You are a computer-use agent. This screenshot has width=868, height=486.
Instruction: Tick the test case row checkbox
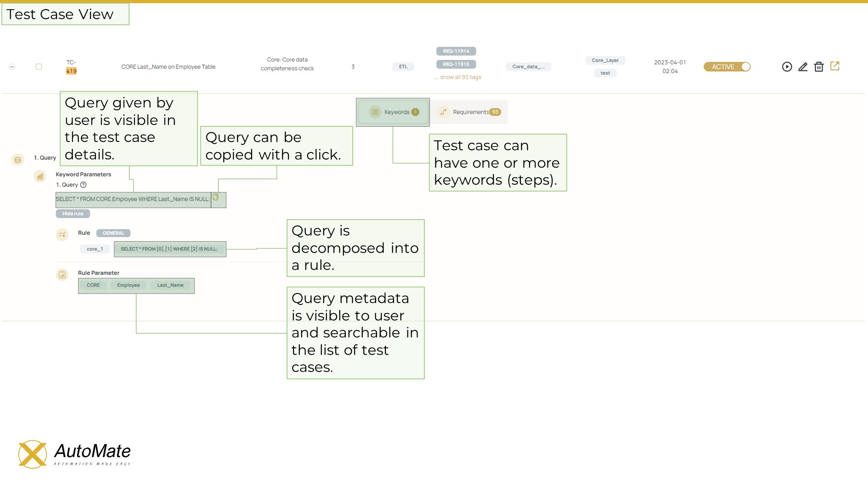(x=39, y=67)
